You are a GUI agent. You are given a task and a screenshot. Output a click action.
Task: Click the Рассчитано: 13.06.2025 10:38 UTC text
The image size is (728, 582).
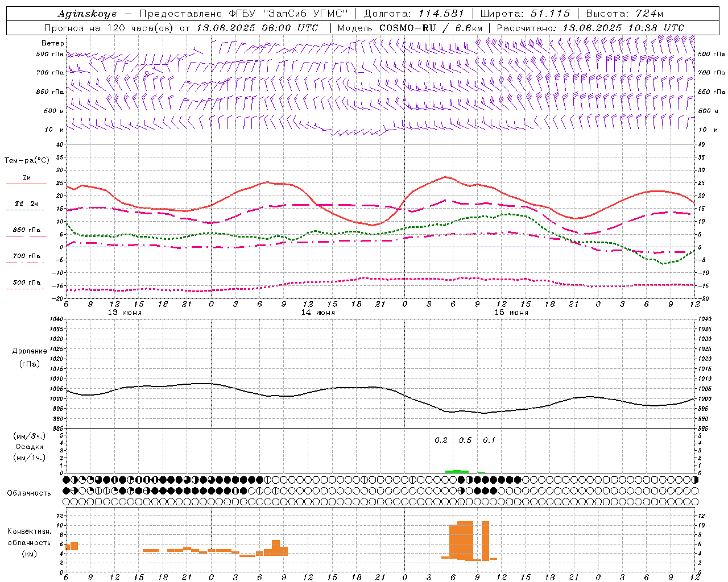click(590, 28)
